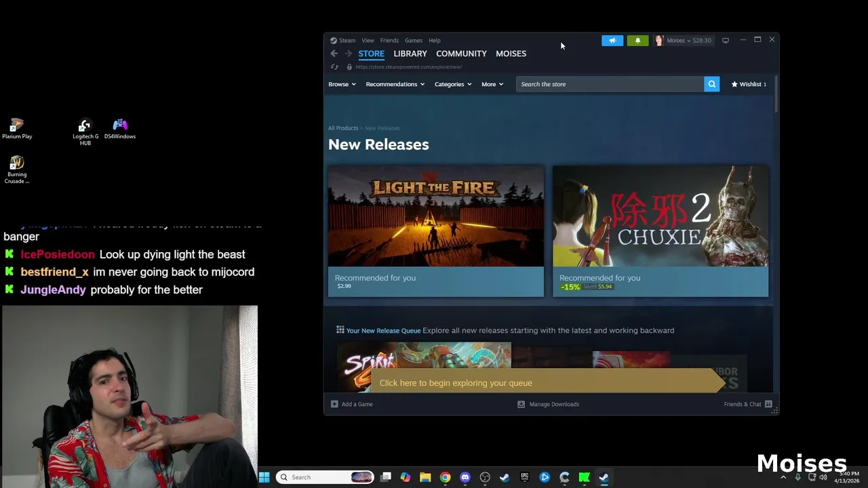The image size is (868, 488).
Task: Expand the Categories dropdown
Action: (x=453, y=84)
